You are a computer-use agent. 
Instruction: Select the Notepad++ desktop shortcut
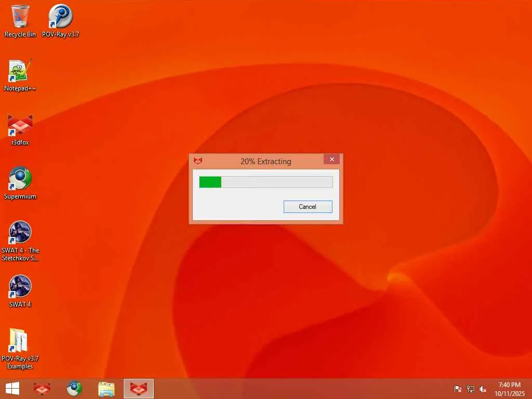coord(20,75)
